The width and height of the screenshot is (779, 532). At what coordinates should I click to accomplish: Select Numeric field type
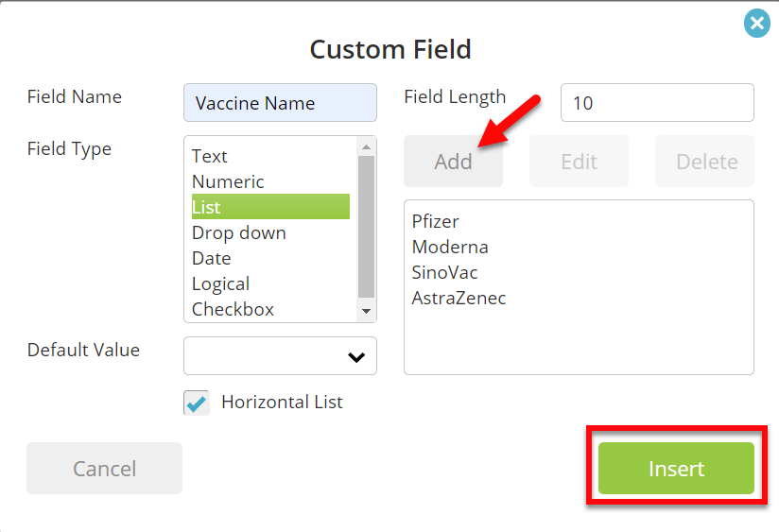270,181
